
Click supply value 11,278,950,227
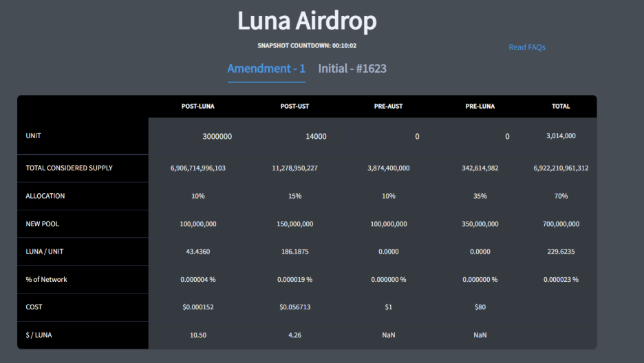pyautogui.click(x=294, y=168)
